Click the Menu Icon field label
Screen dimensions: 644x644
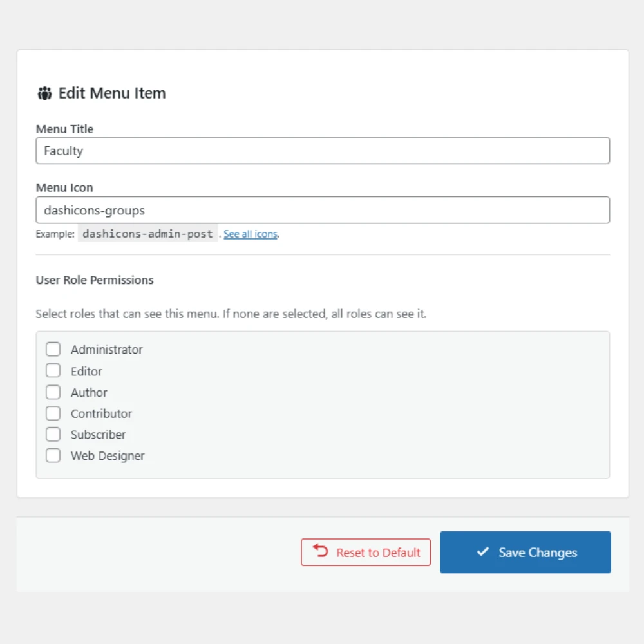[x=64, y=187]
